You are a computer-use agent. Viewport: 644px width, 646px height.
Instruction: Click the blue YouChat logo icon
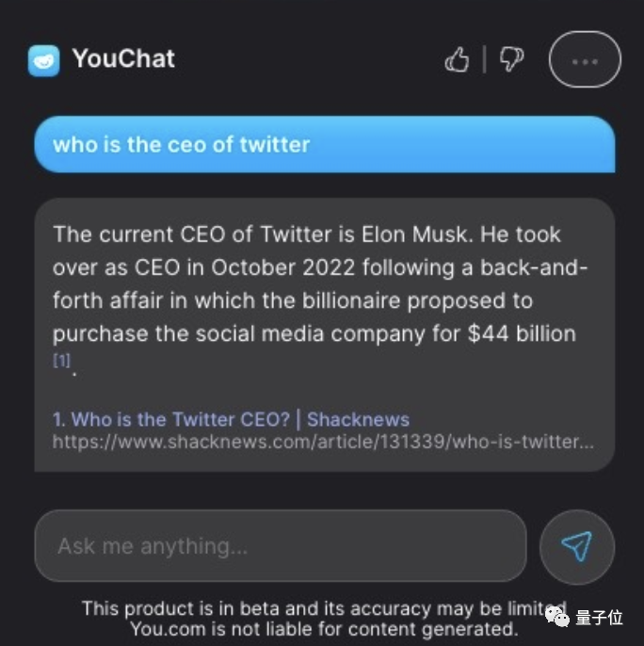(x=43, y=61)
